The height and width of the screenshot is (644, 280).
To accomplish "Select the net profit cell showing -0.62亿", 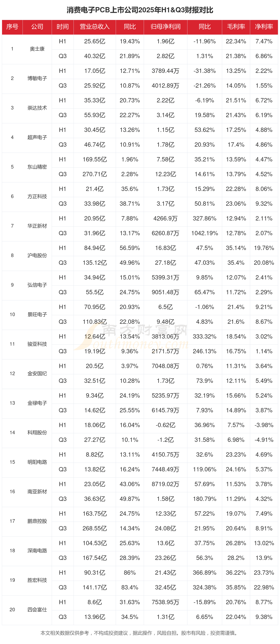I will point(165,425).
